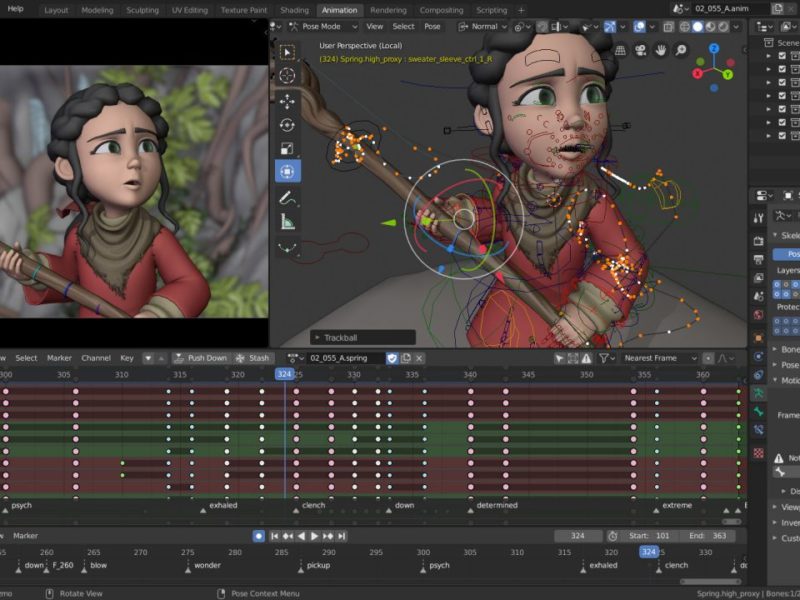Screen dimensions: 800x600
Task: Create a new action copy icon
Action: coord(406,358)
